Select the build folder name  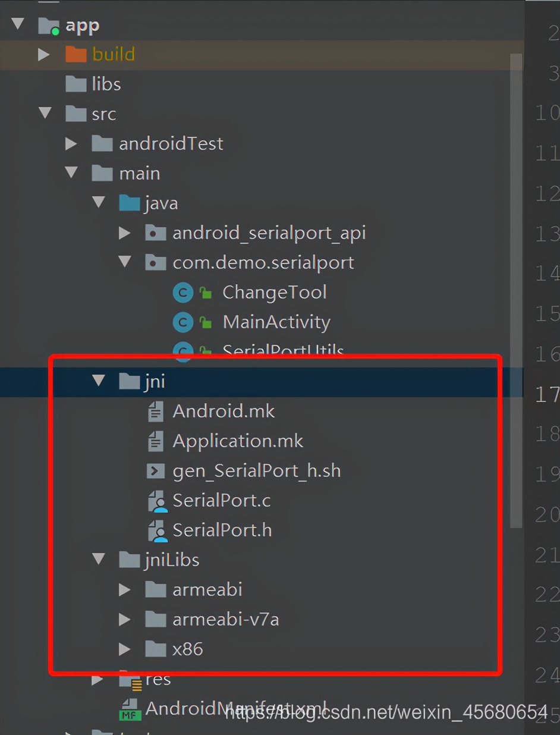(x=114, y=54)
